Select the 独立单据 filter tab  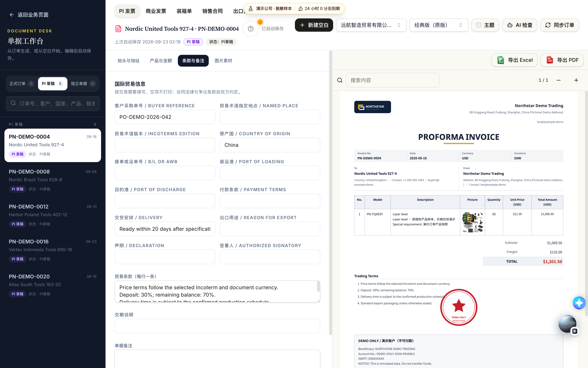[x=83, y=84]
